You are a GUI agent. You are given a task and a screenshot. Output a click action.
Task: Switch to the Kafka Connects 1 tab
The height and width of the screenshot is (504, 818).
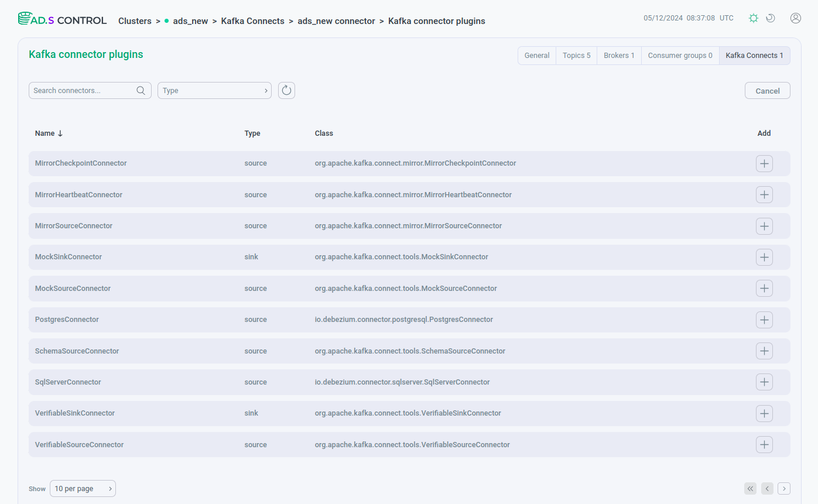point(755,56)
